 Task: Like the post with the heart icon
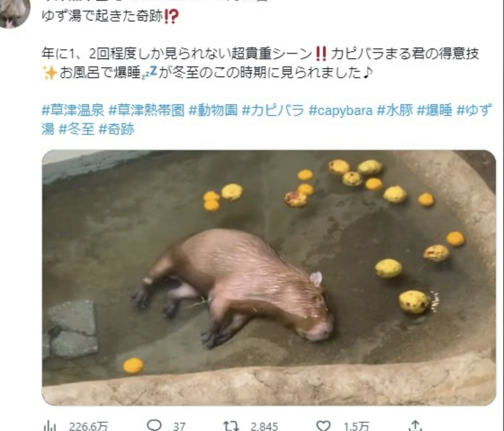click(x=323, y=426)
